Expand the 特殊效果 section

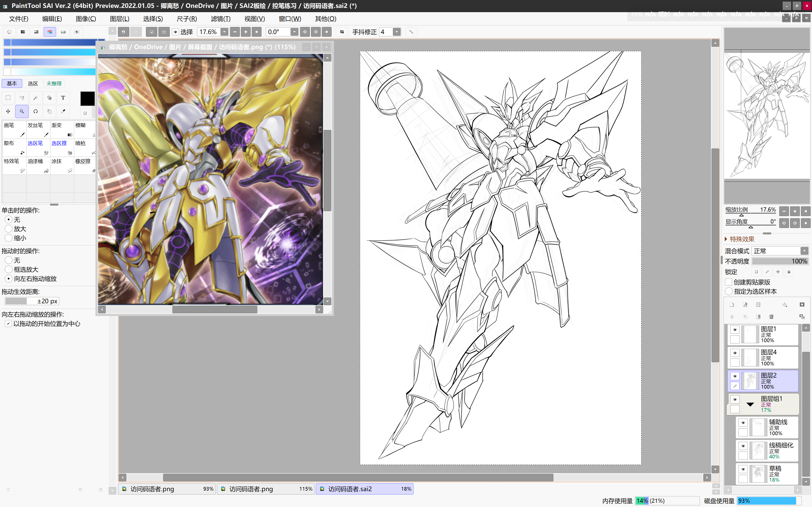[x=726, y=239]
